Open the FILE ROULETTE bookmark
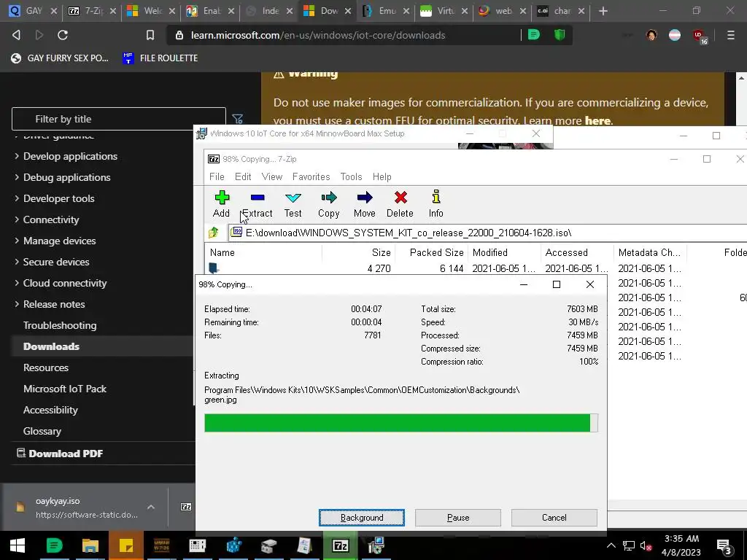The width and height of the screenshot is (747, 560). point(160,58)
